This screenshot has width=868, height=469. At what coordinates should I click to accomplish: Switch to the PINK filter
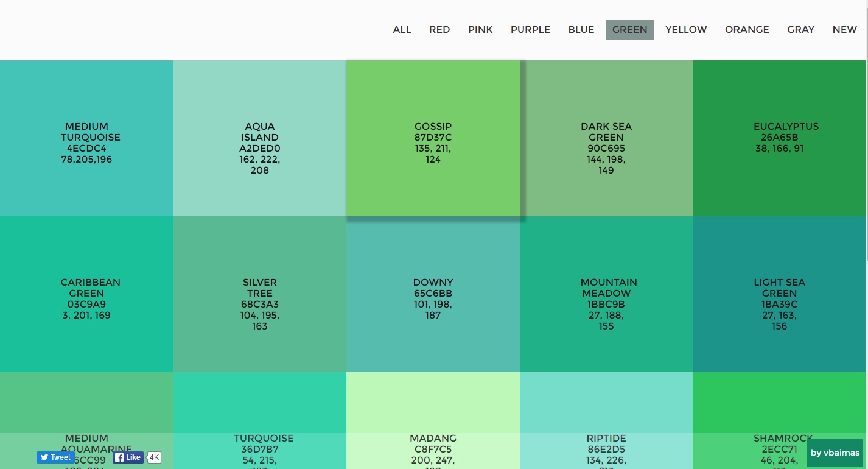pyautogui.click(x=480, y=30)
